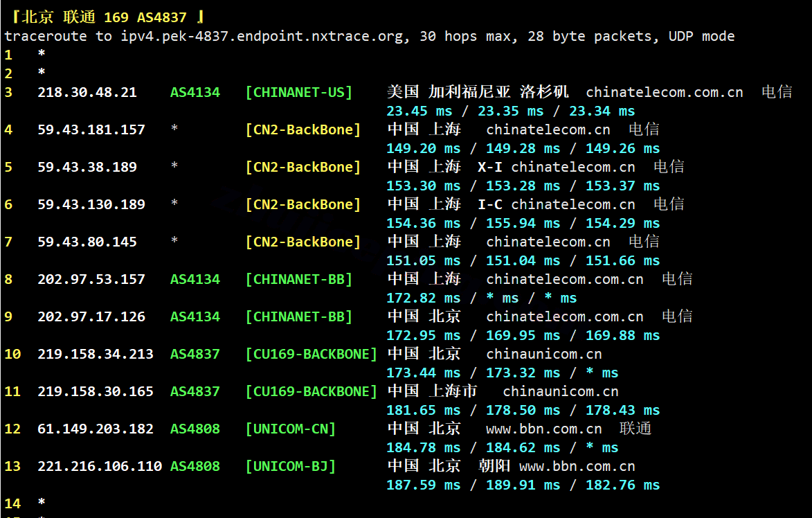Click IP address 202.97.17.126

(x=91, y=316)
